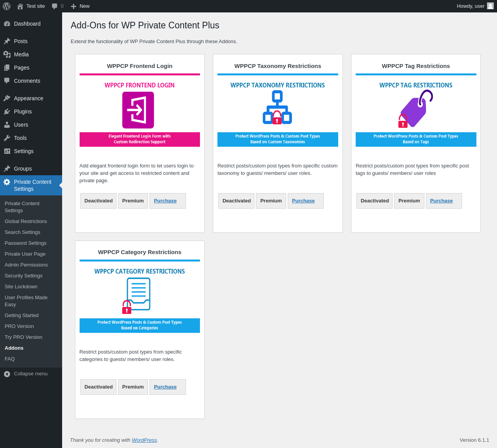Open the Appearance menu
497x448 pixels.
28,98
